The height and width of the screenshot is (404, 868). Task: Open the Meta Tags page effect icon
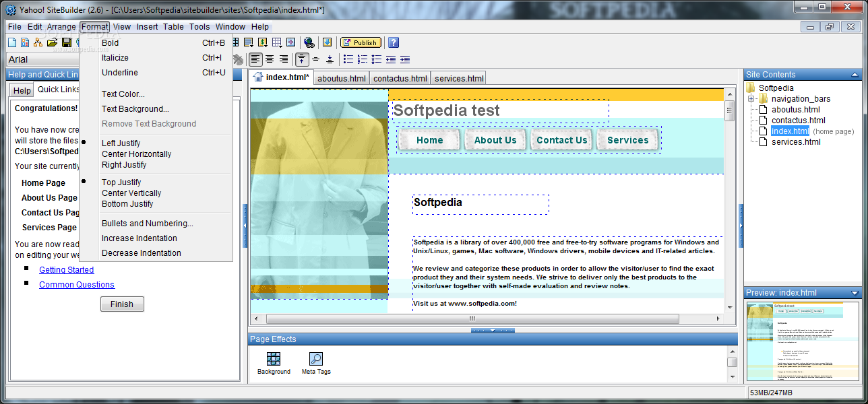click(316, 359)
